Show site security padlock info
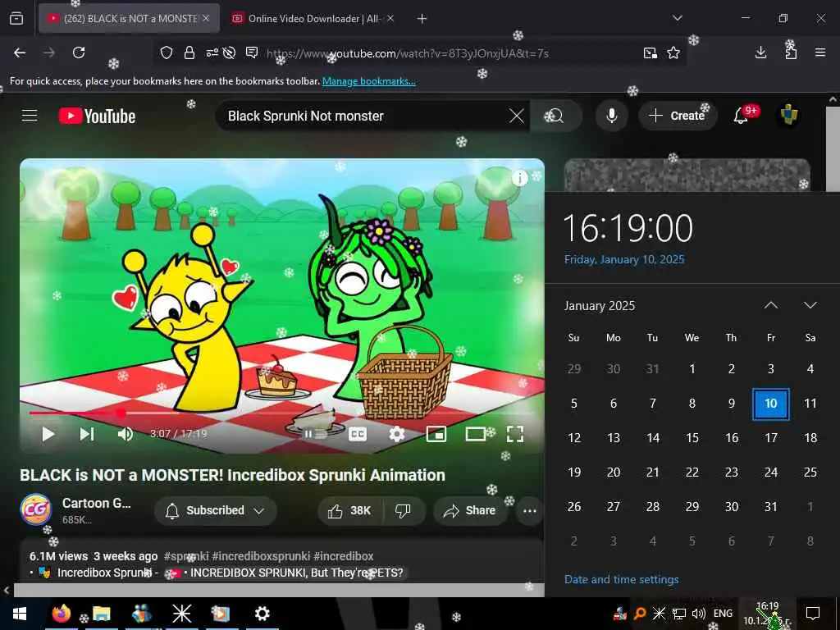 pyautogui.click(x=189, y=52)
